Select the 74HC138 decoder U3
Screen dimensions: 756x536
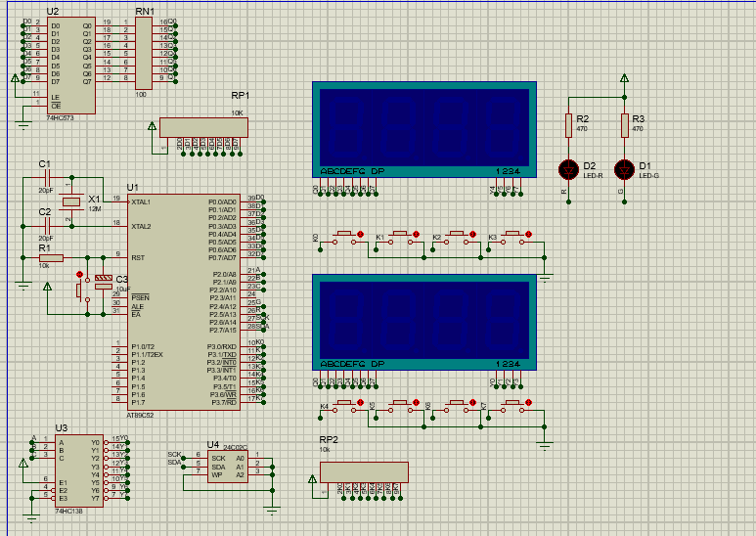77,470
